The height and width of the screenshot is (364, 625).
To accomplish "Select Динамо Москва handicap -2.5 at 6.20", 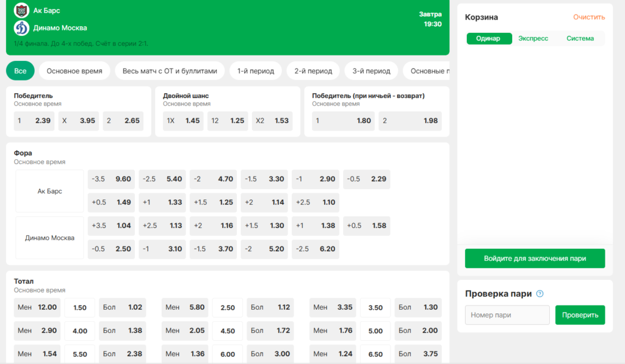I will pyautogui.click(x=316, y=249).
